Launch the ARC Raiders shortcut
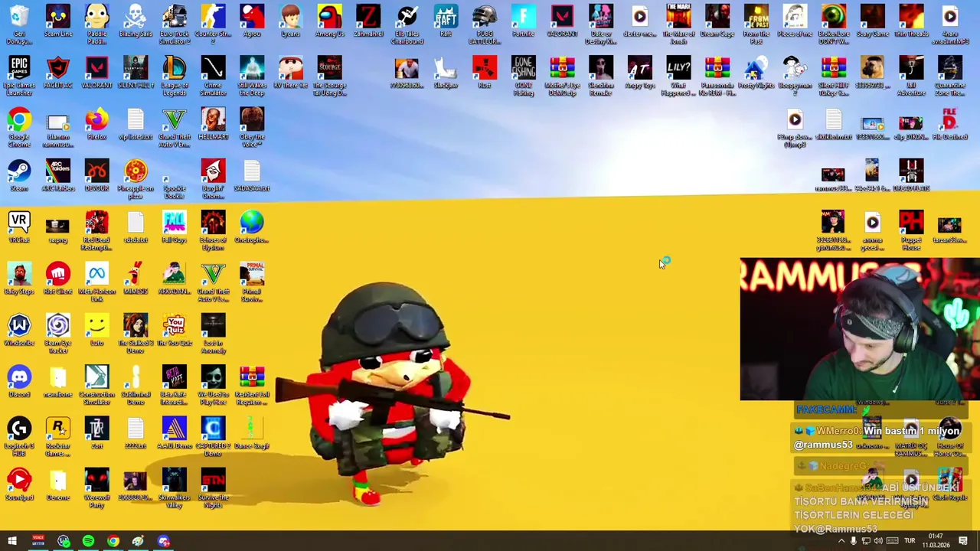 click(58, 175)
